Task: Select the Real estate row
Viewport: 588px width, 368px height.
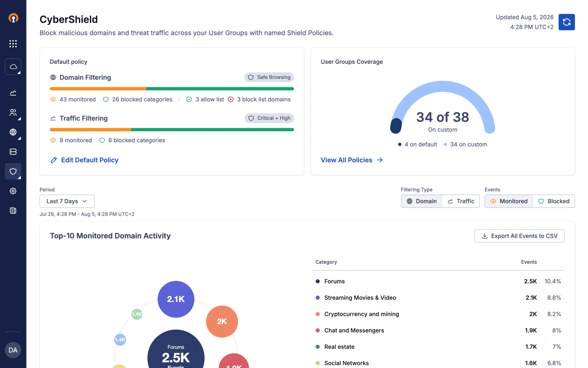Action: pos(438,347)
